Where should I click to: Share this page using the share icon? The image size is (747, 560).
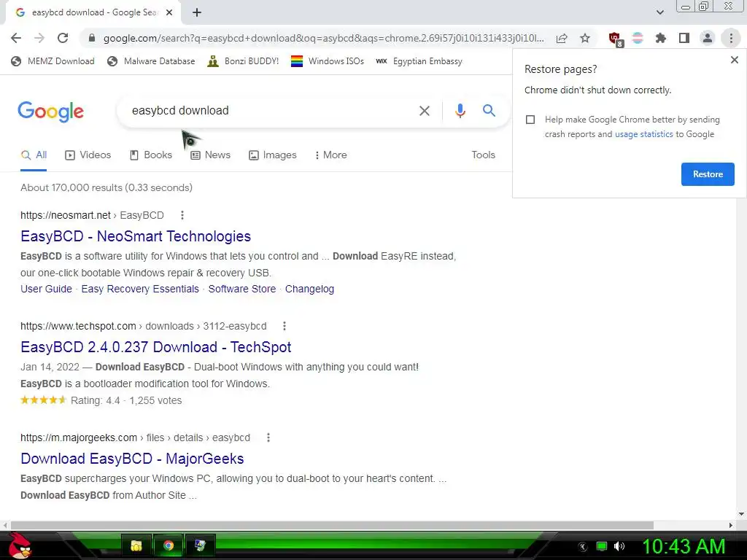562,38
